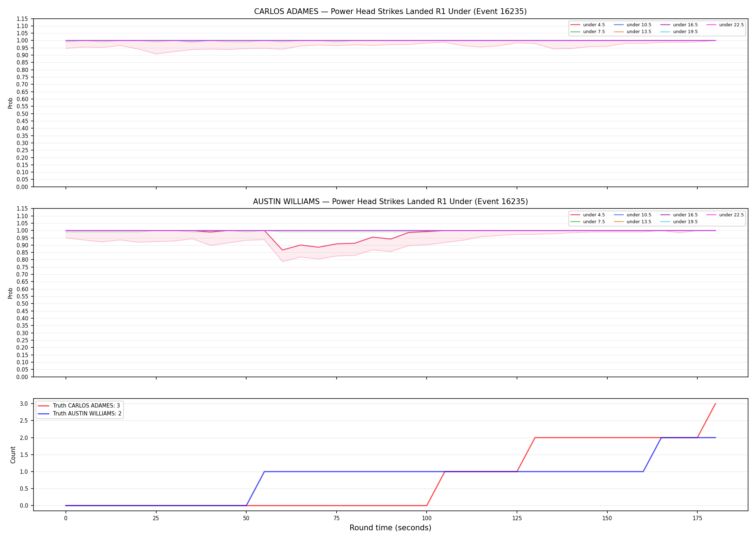
Task: Click the 'Round time (seconds)' axis label
Action: (x=390, y=528)
